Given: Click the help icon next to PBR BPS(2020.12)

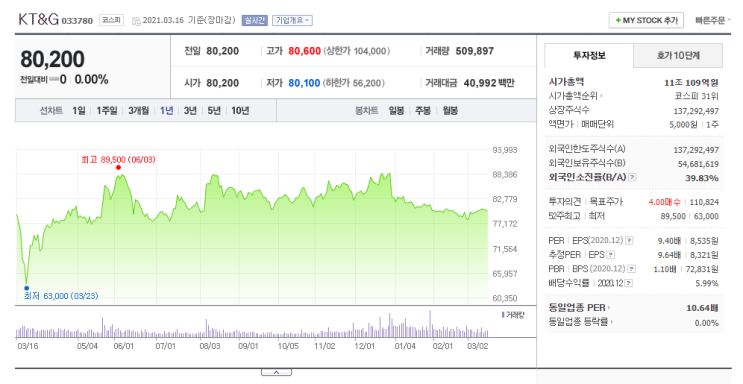Looking at the screenshot, I should pyautogui.click(x=631, y=269).
